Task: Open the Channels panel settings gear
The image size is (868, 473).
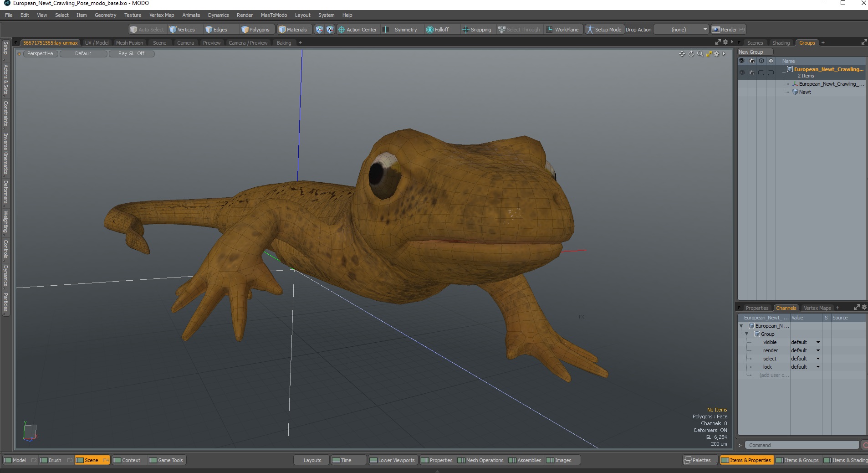Action: pyautogui.click(x=864, y=308)
